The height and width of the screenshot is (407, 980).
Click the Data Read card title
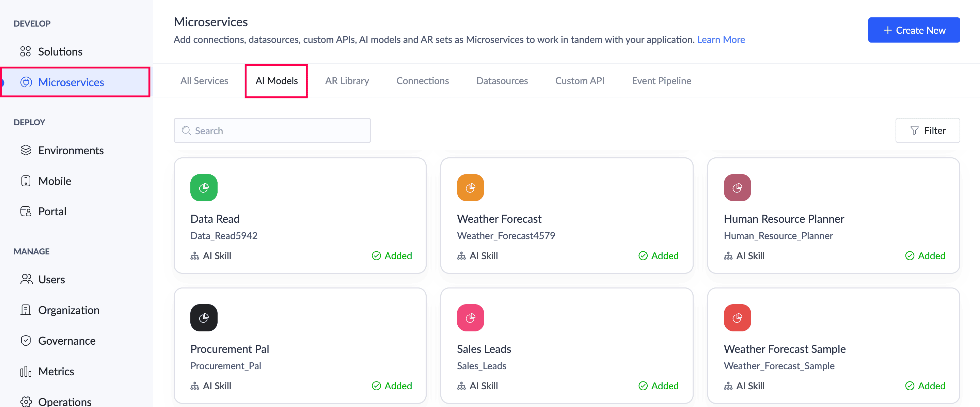coord(215,219)
